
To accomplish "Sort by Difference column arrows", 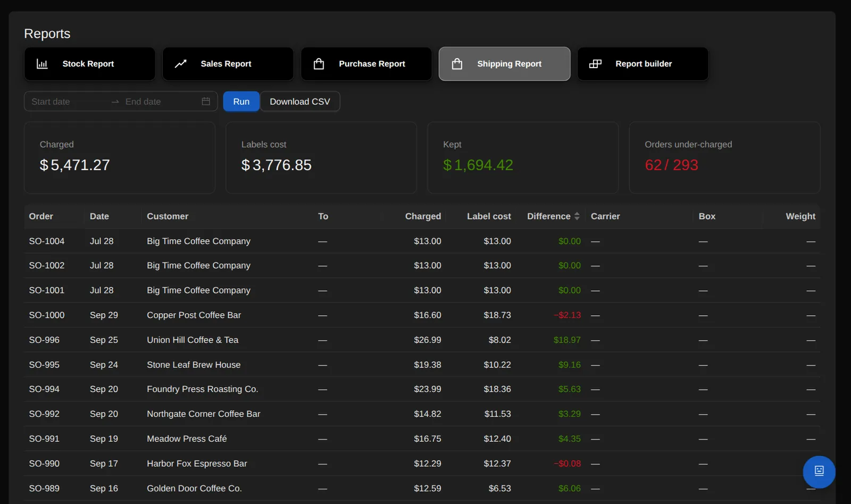I will [x=577, y=216].
